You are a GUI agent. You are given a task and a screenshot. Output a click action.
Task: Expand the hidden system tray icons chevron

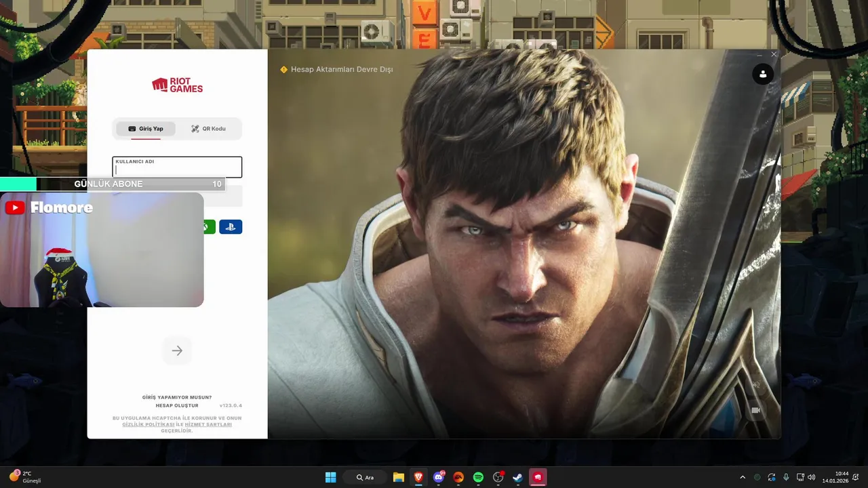point(743,477)
